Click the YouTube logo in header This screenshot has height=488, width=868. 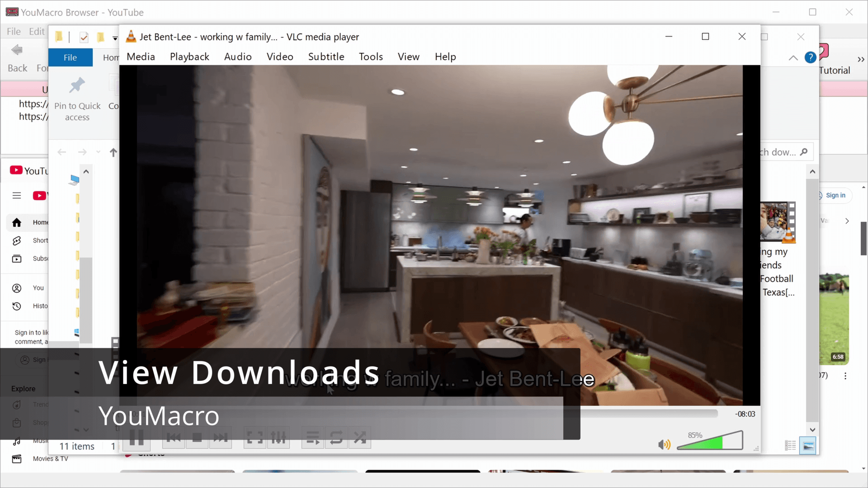coord(39,196)
